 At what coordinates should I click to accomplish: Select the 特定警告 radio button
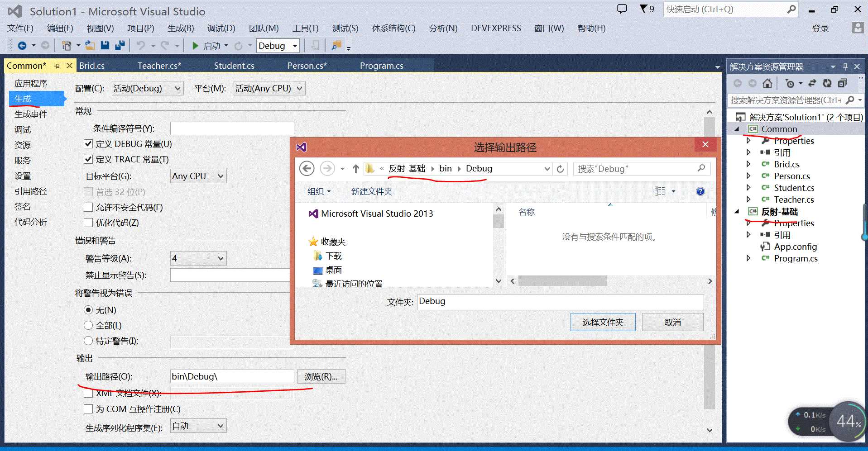click(88, 341)
